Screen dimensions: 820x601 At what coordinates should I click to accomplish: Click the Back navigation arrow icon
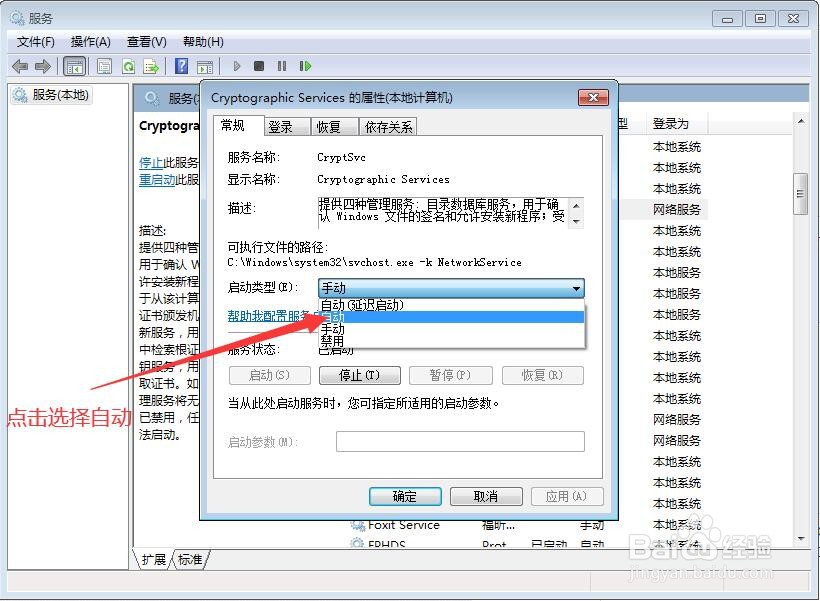[20, 66]
